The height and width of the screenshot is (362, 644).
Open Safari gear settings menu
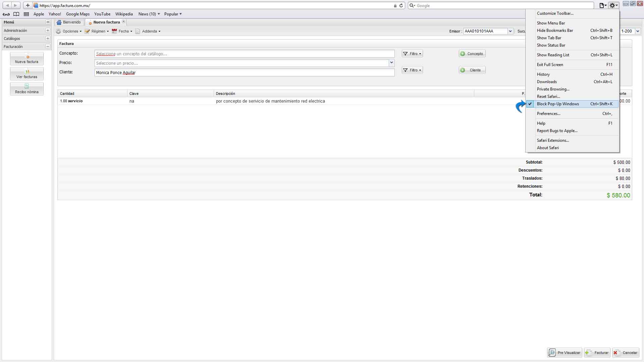click(x=613, y=5)
